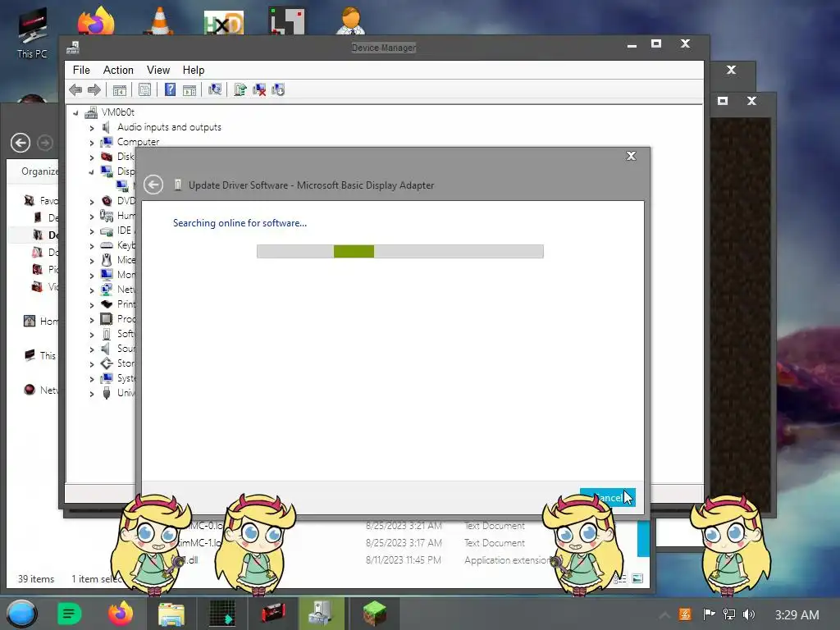This screenshot has height=630, width=840.
Task: Go back in the Update Driver Software wizard
Action: (x=153, y=185)
